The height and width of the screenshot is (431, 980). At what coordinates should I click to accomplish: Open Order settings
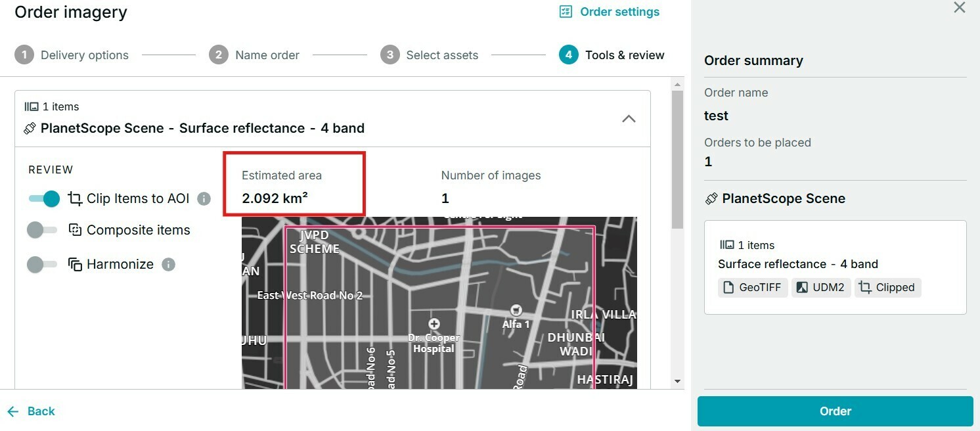609,12
